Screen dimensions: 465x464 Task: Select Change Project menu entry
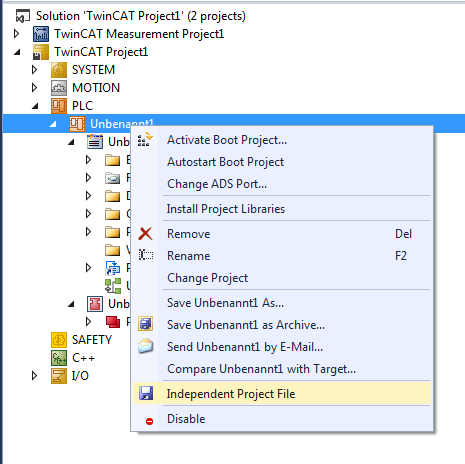tap(282, 278)
